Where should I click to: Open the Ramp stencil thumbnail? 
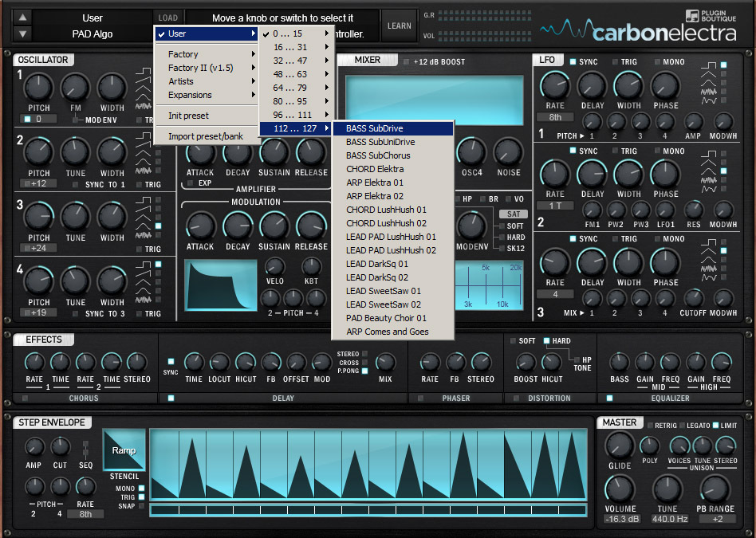[x=124, y=450]
